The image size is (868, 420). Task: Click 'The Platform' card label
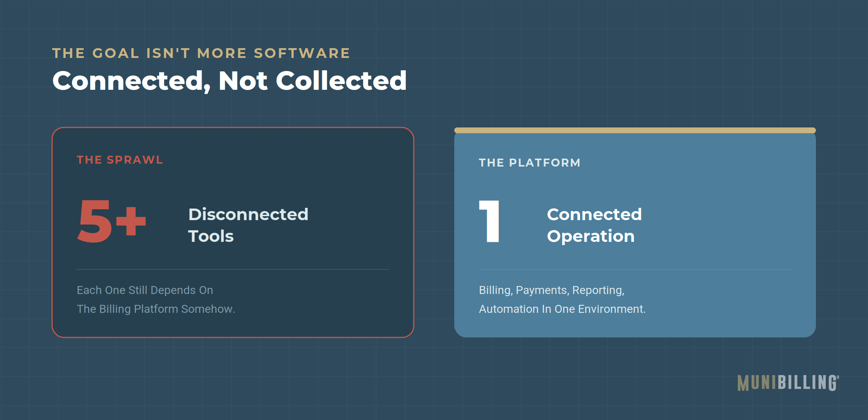coord(530,163)
